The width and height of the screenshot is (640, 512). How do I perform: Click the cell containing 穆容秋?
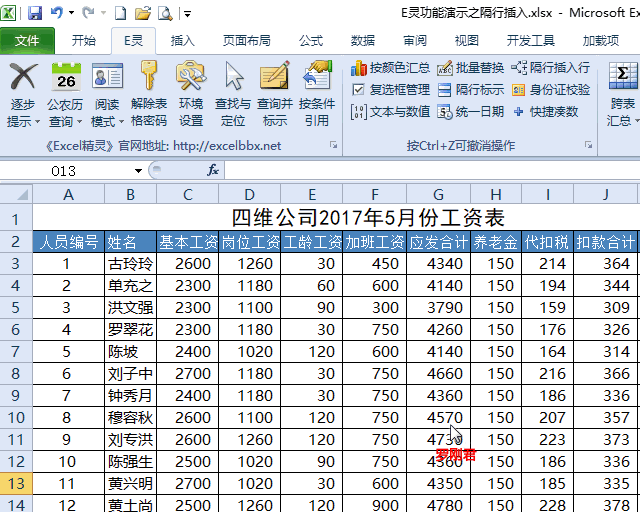click(x=130, y=418)
